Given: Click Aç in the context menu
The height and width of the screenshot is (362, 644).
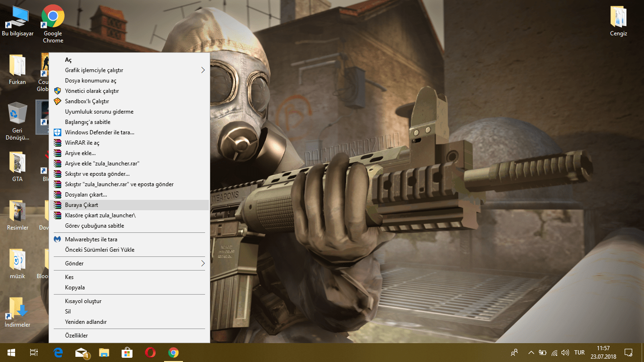Looking at the screenshot, I should point(129,60).
